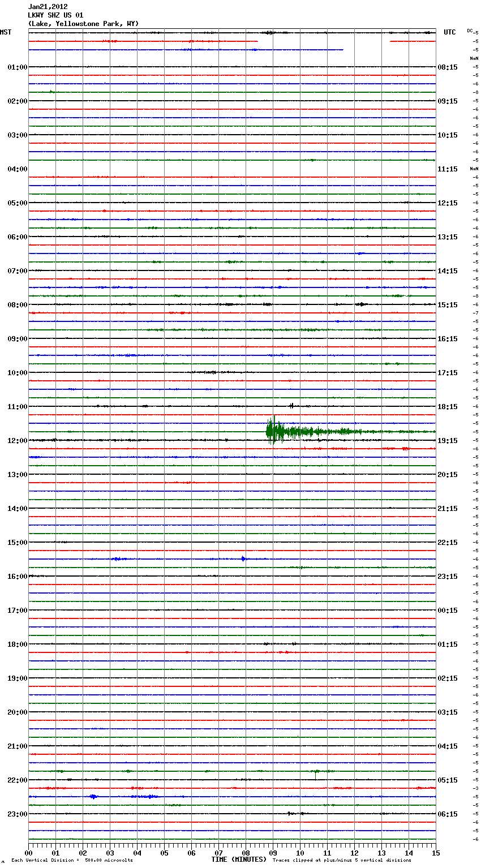This screenshot has height=868, width=481.
Task: Click the 13:15 UTC time label
Action: [x=448, y=237]
